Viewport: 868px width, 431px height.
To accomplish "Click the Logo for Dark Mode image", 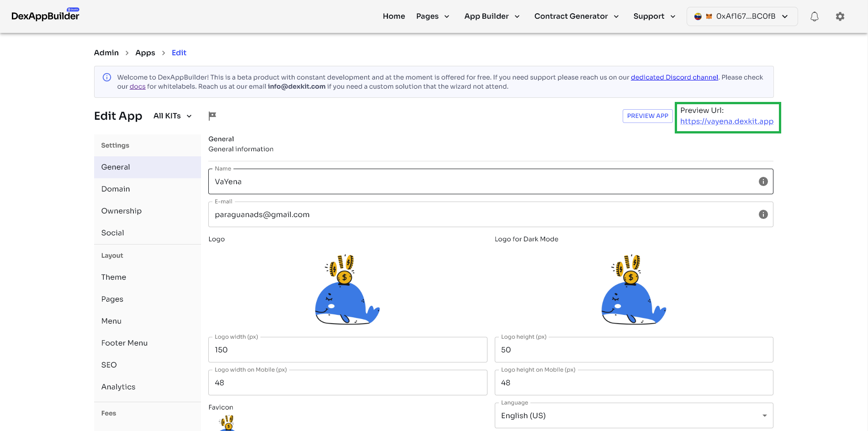I will pyautogui.click(x=634, y=290).
